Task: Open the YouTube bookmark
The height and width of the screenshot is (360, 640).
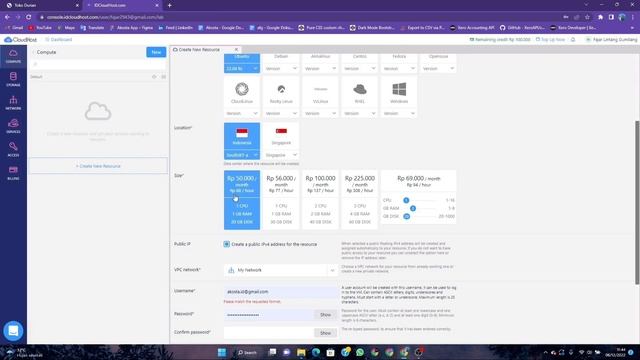Action: 40,28
